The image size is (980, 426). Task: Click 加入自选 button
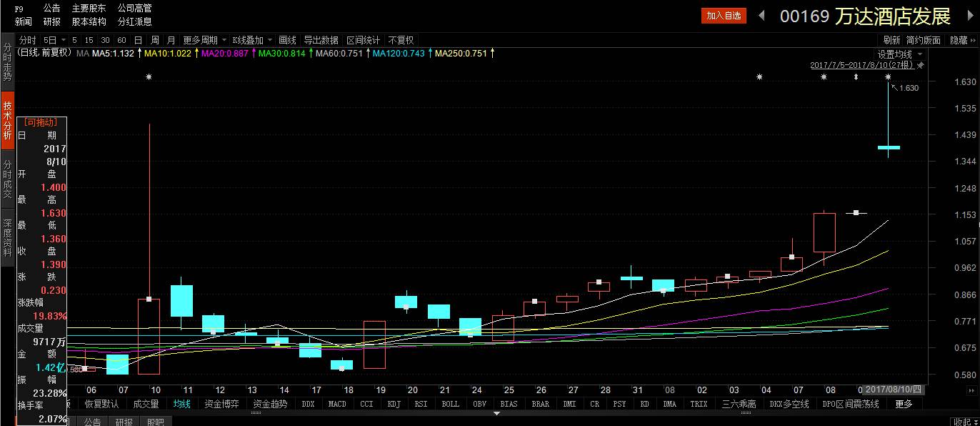724,15
